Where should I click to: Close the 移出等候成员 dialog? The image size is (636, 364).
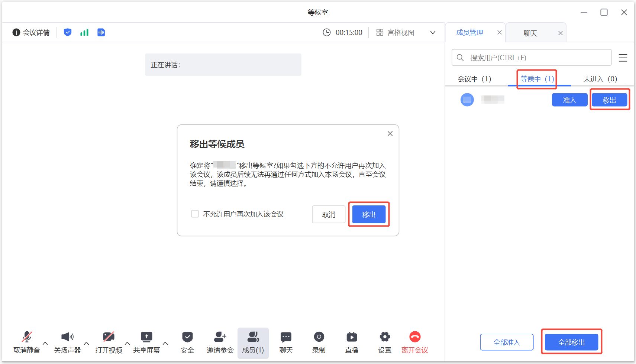390,134
